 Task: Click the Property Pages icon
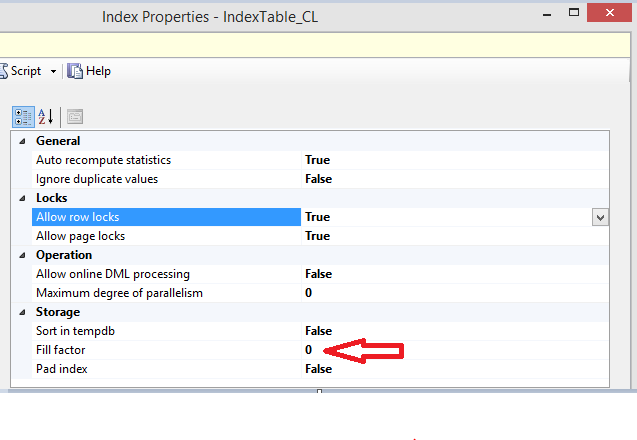(75, 116)
